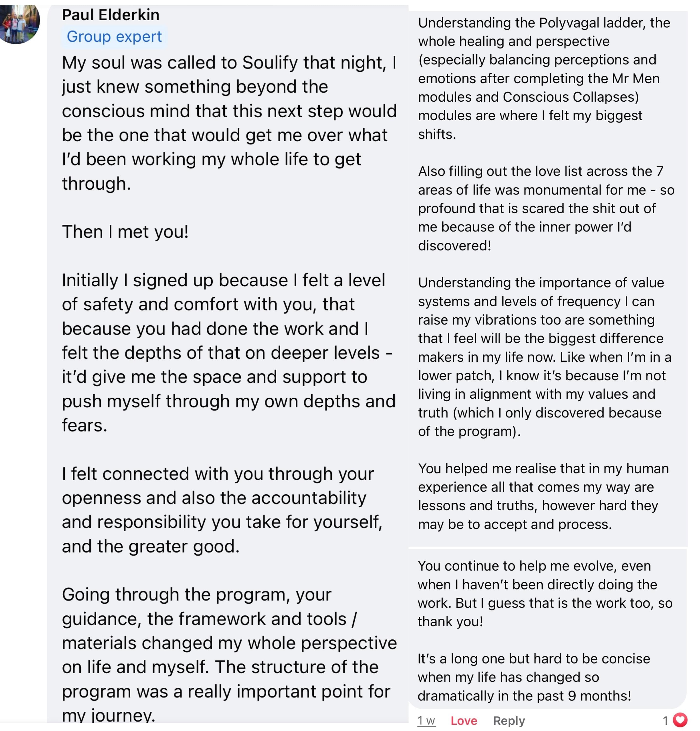Click the 'Conscious Collapses' text
The image size is (700, 731).
tap(571, 97)
